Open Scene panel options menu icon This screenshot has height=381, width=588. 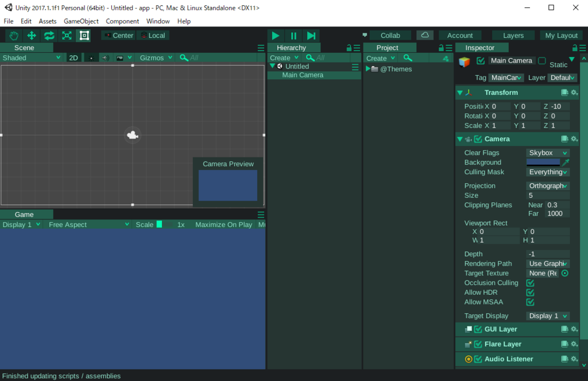click(x=261, y=48)
